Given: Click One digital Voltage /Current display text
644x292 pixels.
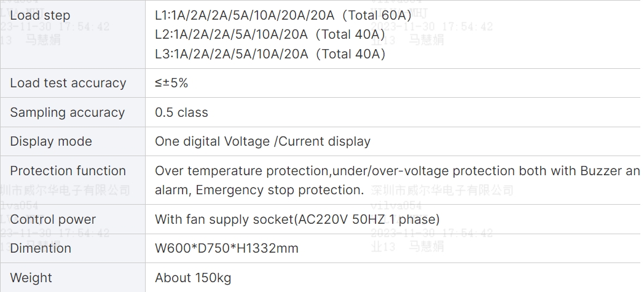Looking at the screenshot, I should 262,141.
